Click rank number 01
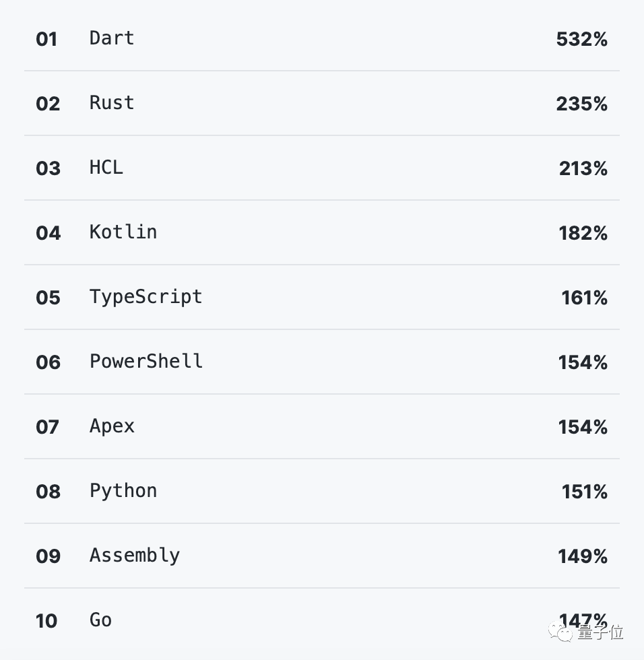Viewport: 644px width, 660px height. point(46,39)
